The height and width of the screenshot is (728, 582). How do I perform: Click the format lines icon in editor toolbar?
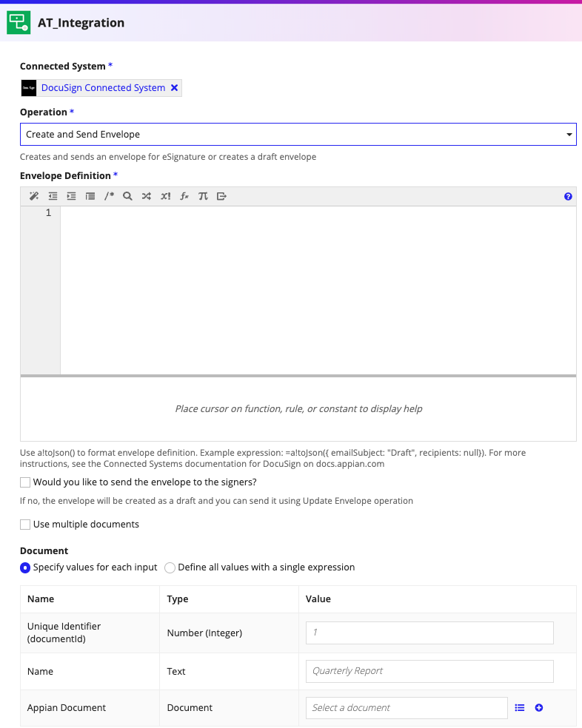click(90, 196)
